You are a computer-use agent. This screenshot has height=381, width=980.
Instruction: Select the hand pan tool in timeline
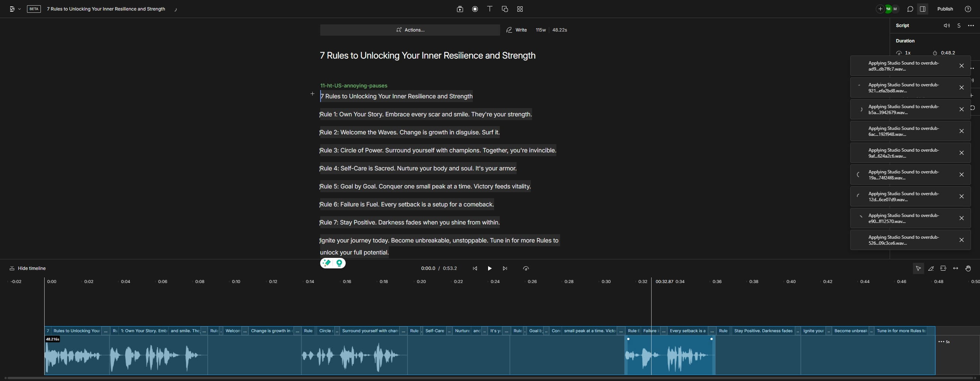pos(968,268)
